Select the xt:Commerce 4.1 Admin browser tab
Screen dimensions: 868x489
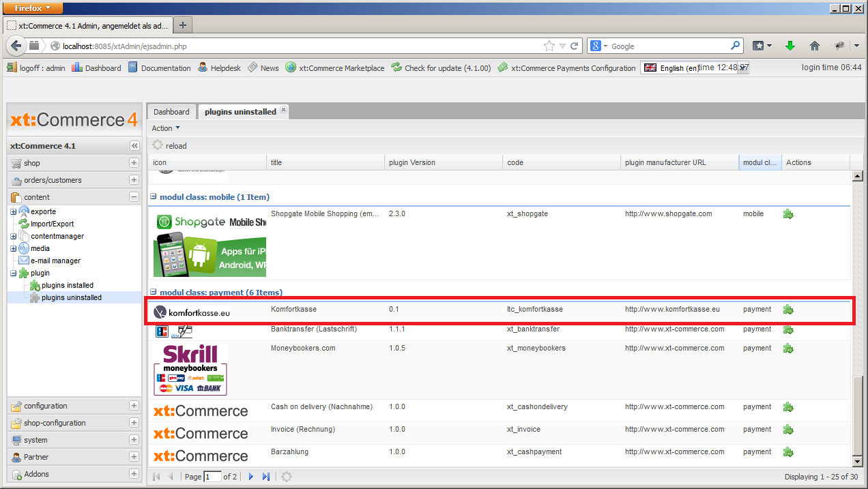click(x=88, y=25)
